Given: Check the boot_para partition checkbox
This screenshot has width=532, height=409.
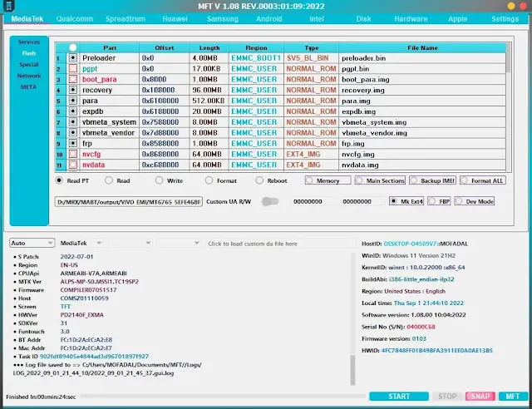Looking at the screenshot, I should pos(72,79).
